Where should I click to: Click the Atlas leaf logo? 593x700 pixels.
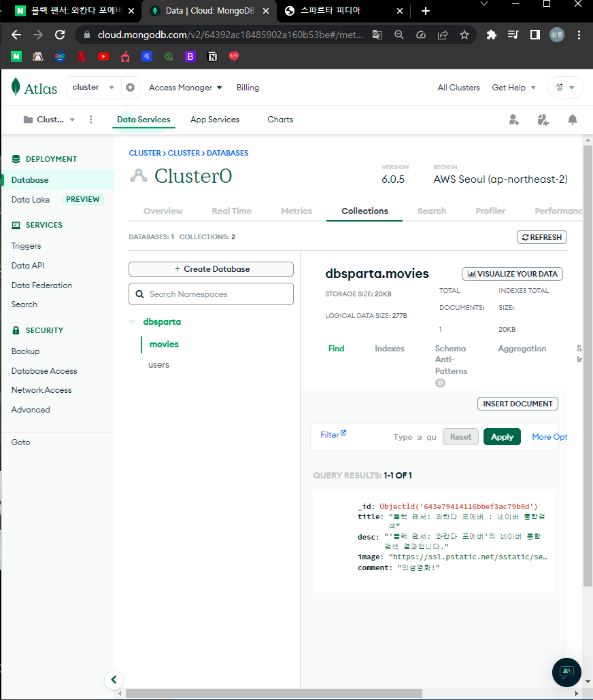[x=16, y=87]
